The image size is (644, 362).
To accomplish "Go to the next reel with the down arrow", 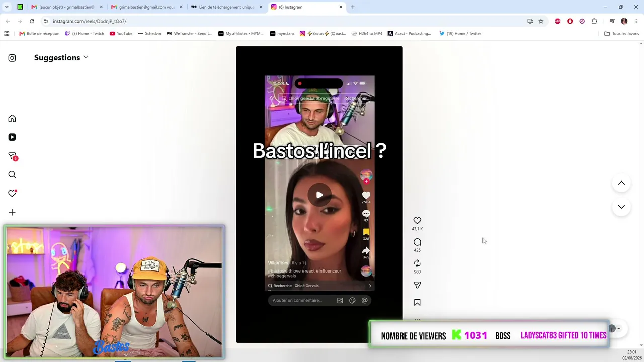I will (x=621, y=207).
